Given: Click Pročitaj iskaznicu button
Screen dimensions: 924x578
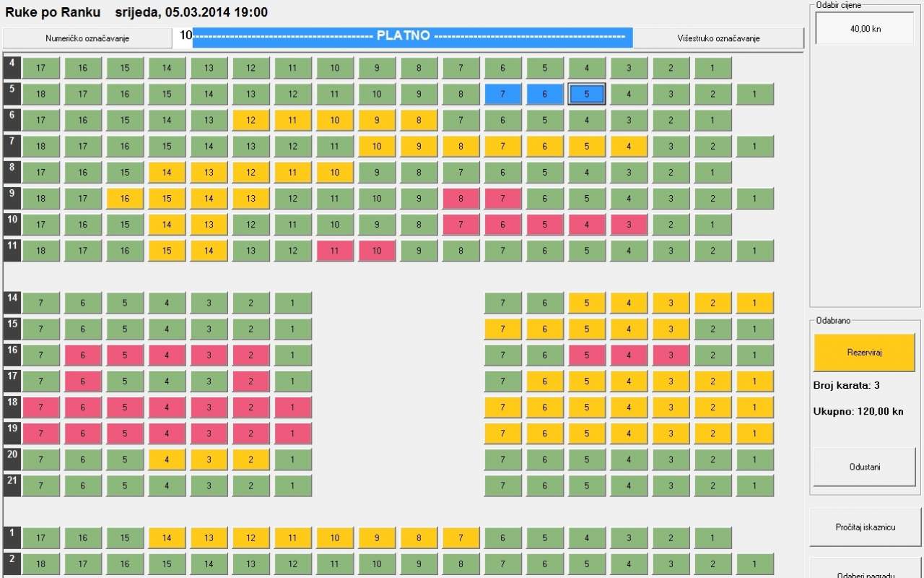Looking at the screenshot, I should tap(866, 527).
